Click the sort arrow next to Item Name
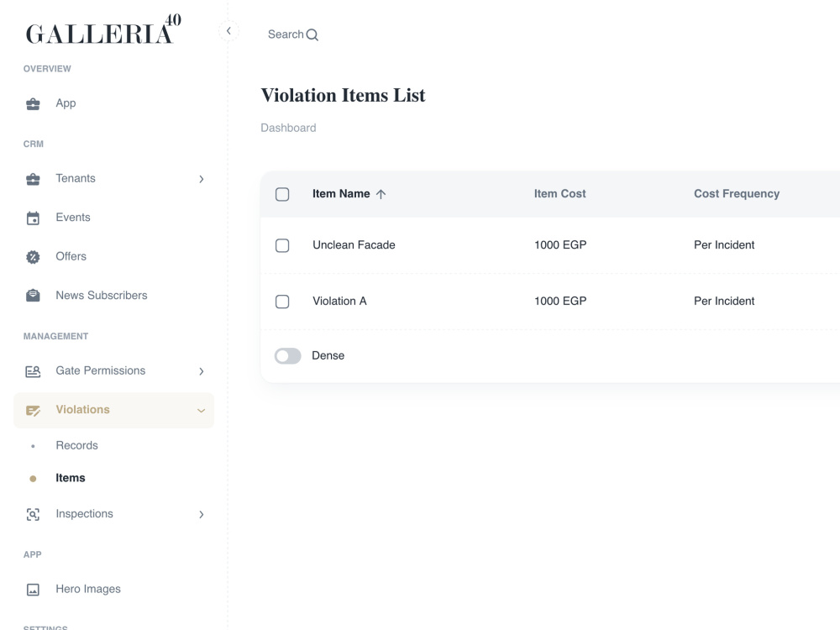The image size is (840, 630). 381,194
